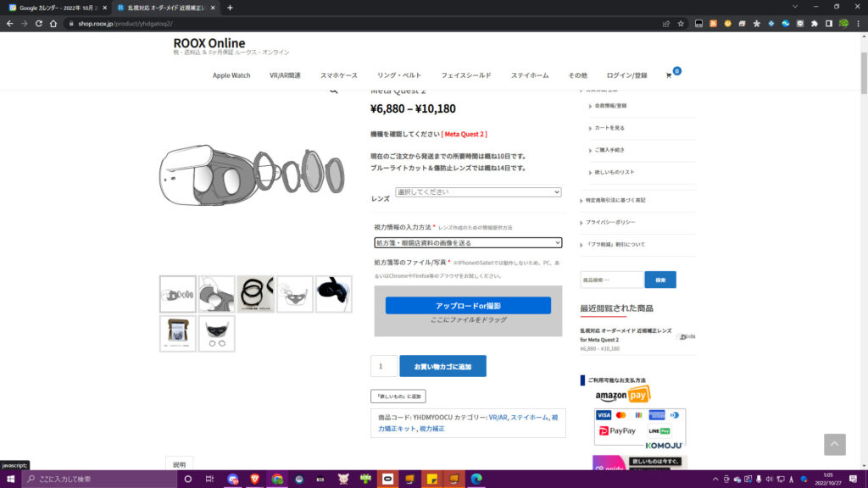868x488 pixels.
Task: Open Chrome from the taskbar
Action: pos(277,480)
